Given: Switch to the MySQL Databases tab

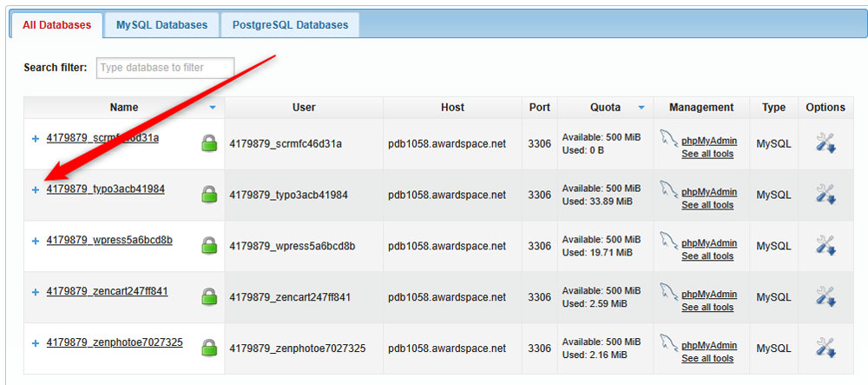Looking at the screenshot, I should (161, 25).
